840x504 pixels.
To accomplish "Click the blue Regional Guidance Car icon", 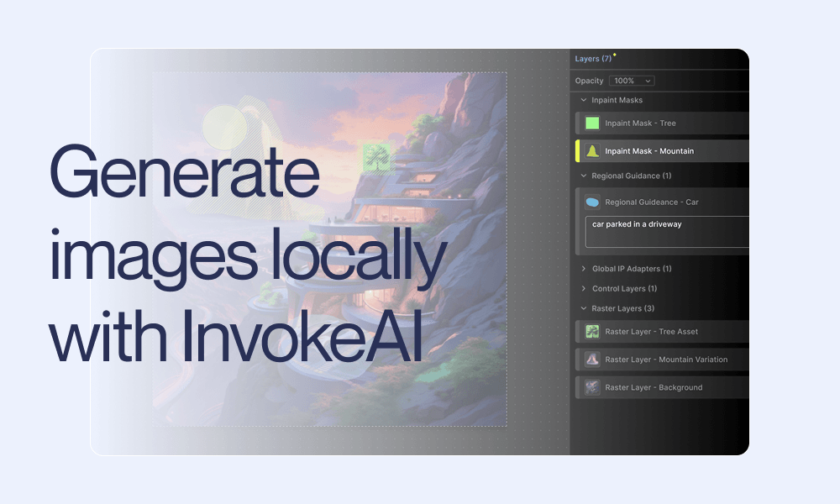I will 592,202.
